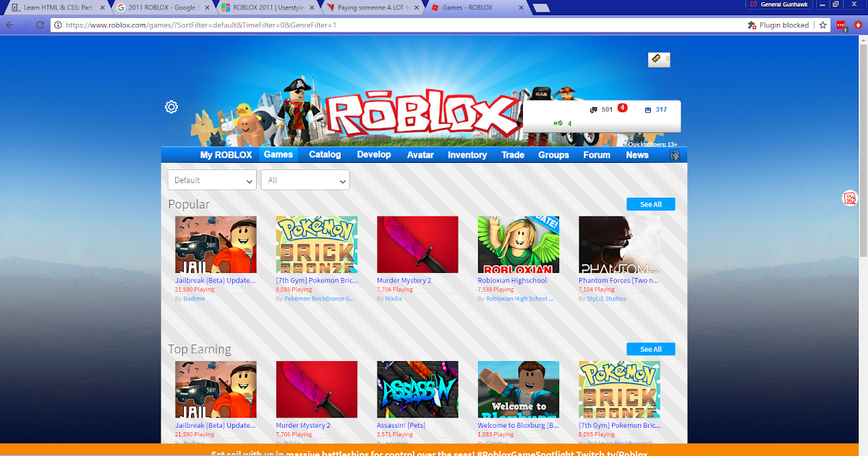Image resolution: width=868 pixels, height=456 pixels.
Task: Click See All for Top Earning games
Action: coord(651,349)
